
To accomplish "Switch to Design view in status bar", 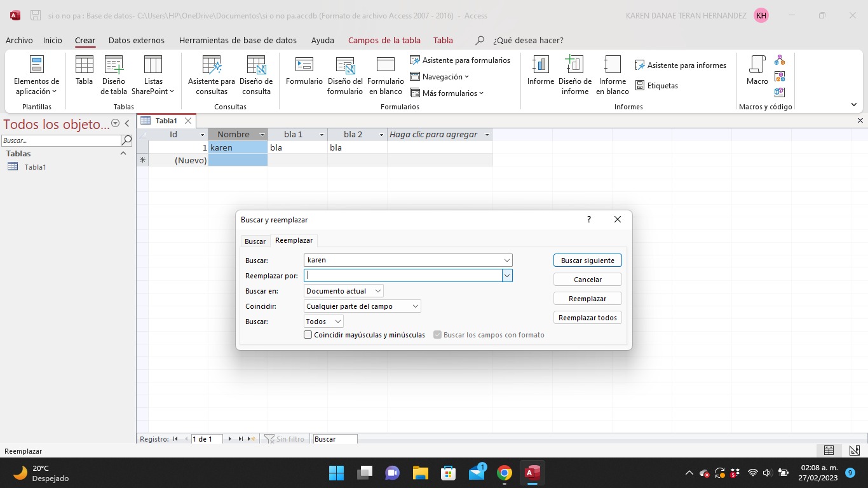I will point(855,451).
